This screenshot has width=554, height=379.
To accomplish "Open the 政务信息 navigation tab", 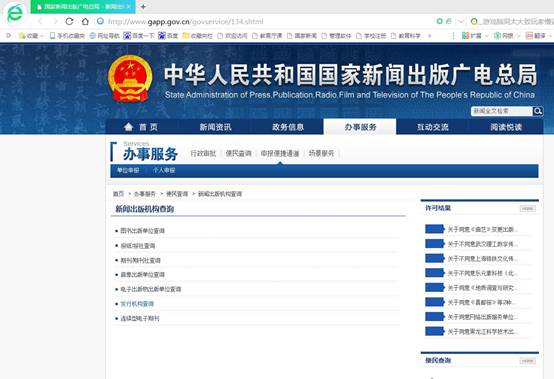I will [x=288, y=127].
